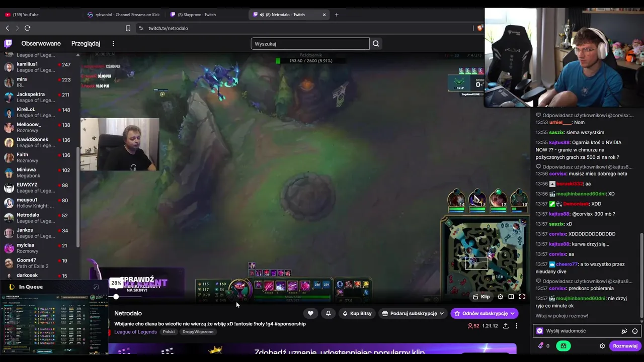
Task: Expand the In Queue League client overlay
Action: (96, 287)
